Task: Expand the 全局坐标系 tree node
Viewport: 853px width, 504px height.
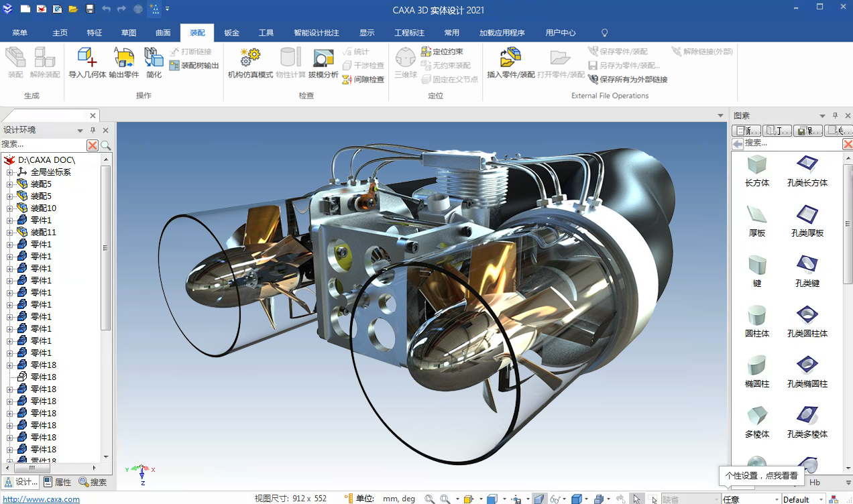Action: click(x=10, y=172)
